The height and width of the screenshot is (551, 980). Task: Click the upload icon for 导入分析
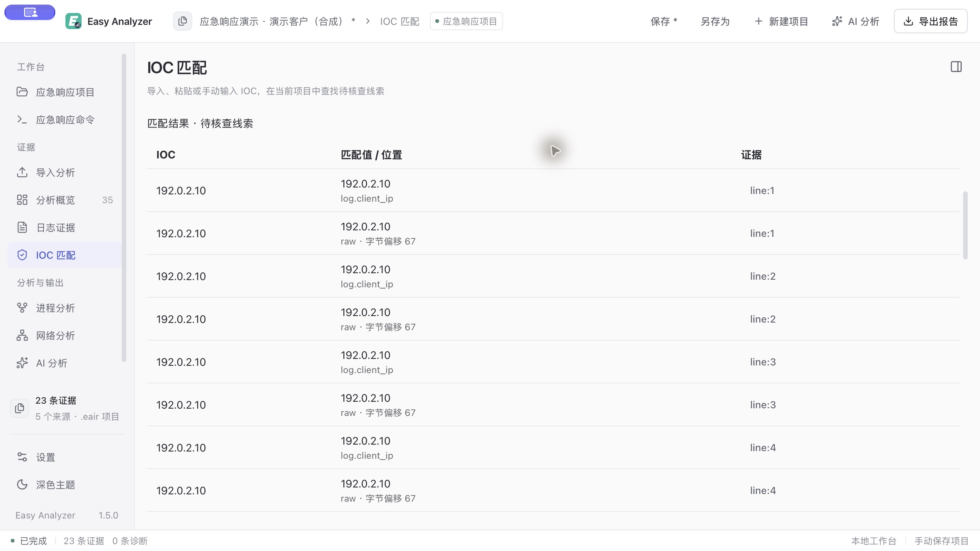[22, 172]
